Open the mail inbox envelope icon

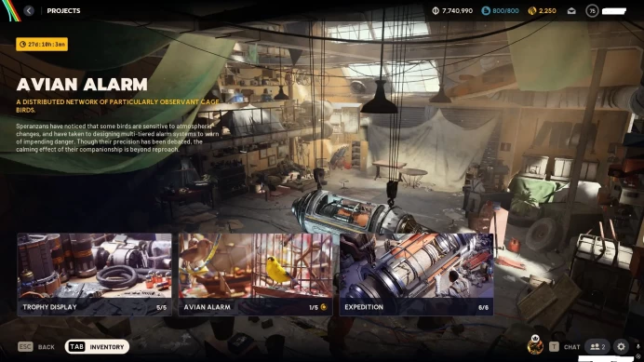point(571,11)
